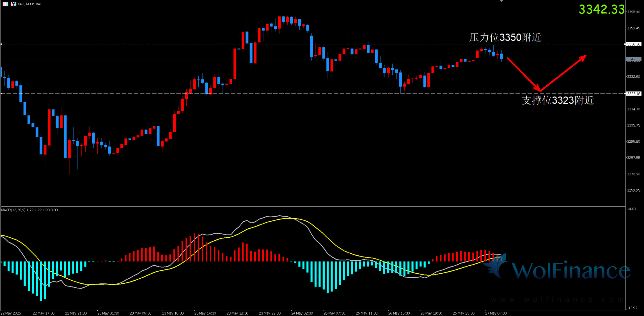Screen dimensions: 644x316
Task: Click the www.wolfinance.com watermark link
Action: [557, 300]
